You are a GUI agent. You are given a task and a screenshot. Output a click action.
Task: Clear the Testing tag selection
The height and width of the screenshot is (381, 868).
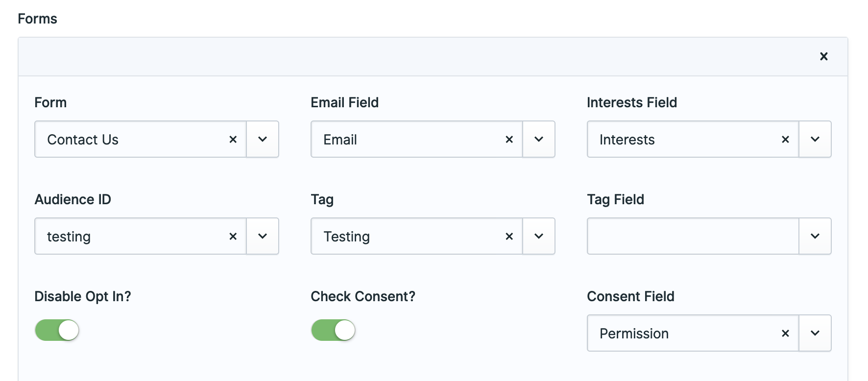coord(509,237)
